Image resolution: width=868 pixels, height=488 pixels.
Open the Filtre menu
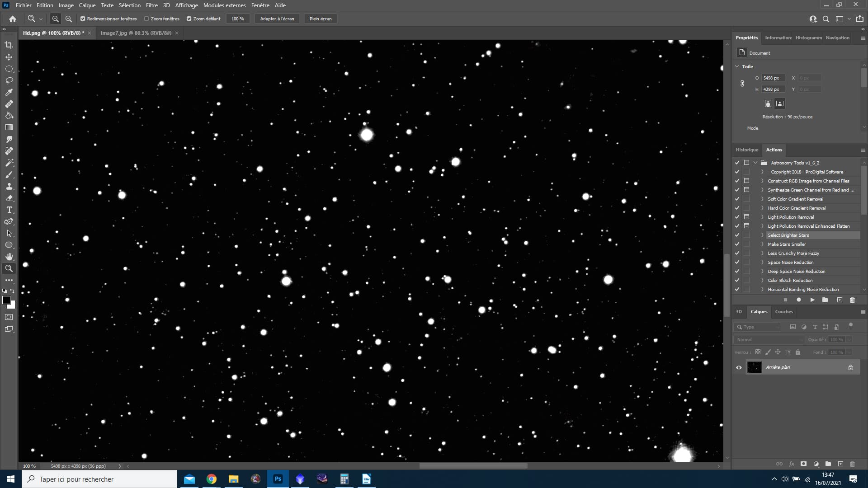click(x=151, y=5)
